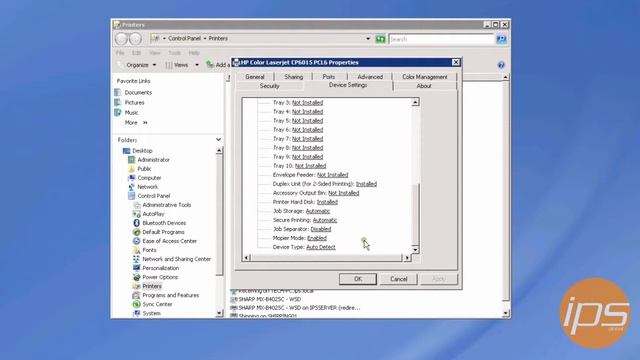Change Tray 8 Not Installed setting
This screenshot has height=360, width=640.
307,148
